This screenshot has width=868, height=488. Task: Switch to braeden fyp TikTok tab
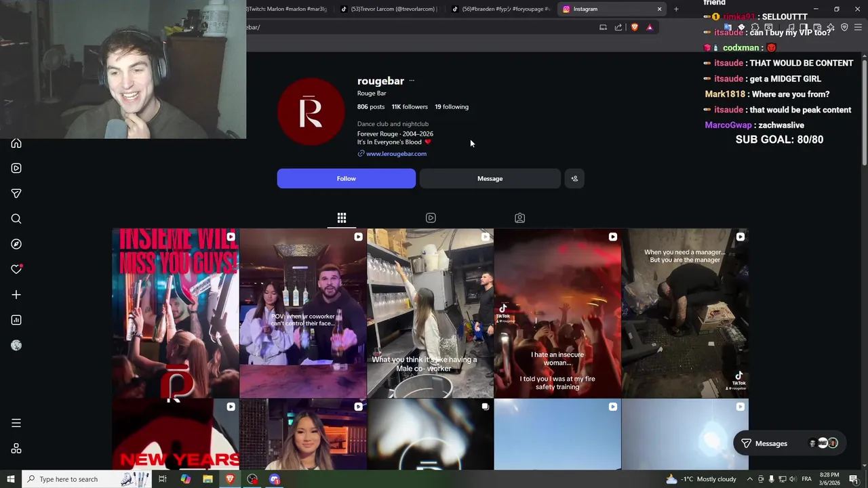pos(501,9)
